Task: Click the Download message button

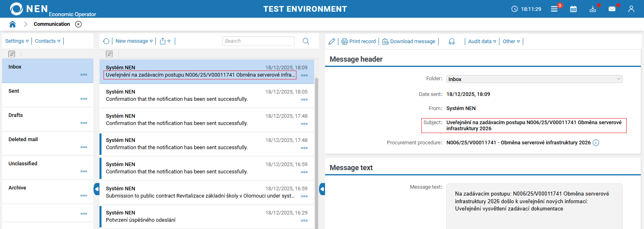Action: (409, 42)
